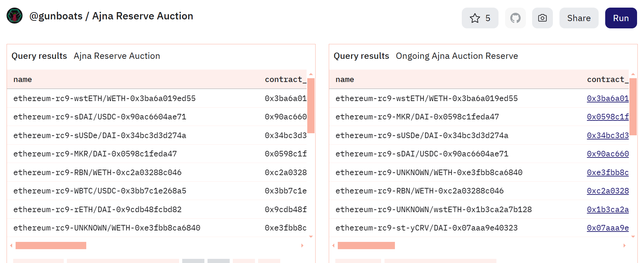Follow the 0x90ac660 contract link in right table
The height and width of the screenshot is (263, 644).
pyautogui.click(x=608, y=154)
